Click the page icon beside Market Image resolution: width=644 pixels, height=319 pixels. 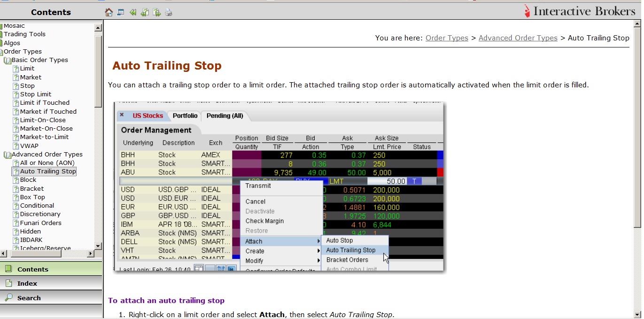pos(16,77)
